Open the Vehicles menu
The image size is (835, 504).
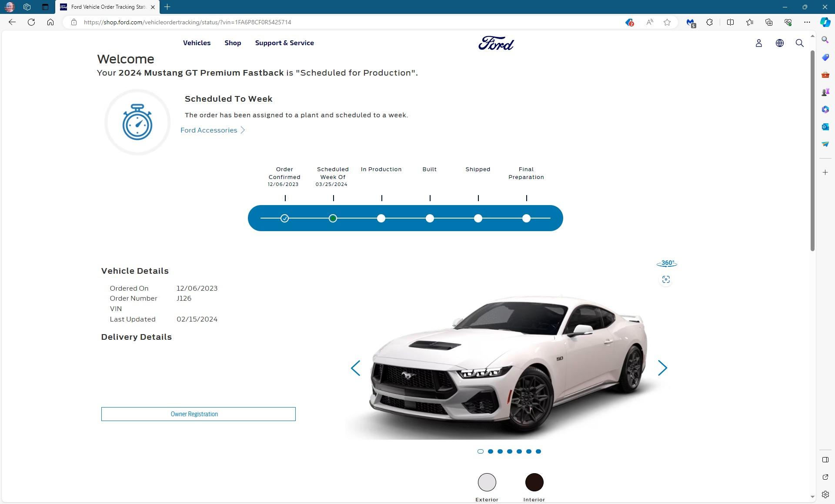coord(197,43)
